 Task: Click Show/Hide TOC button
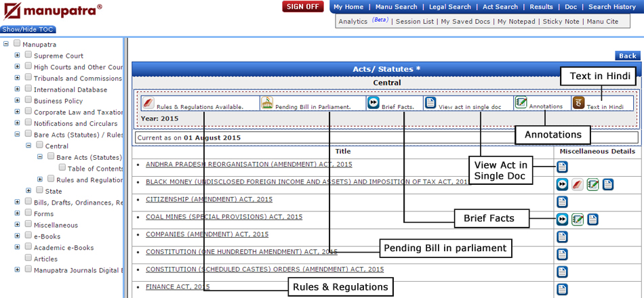click(28, 30)
